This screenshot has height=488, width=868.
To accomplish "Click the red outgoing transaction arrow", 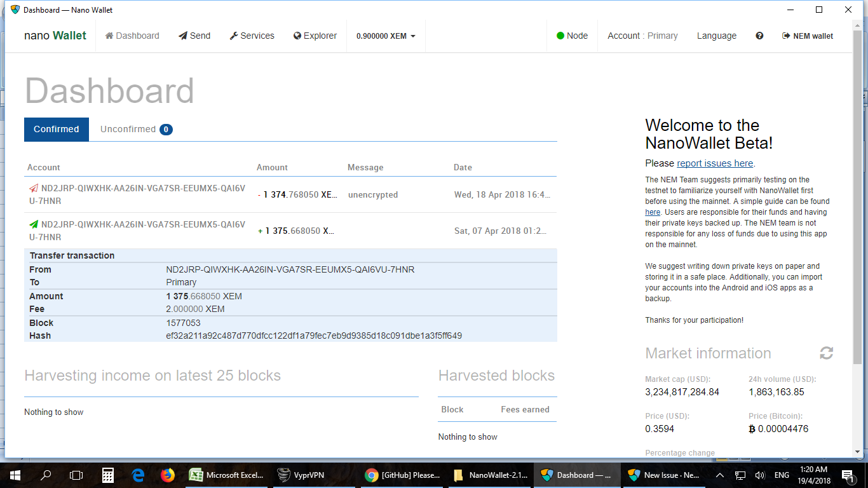I will tap(32, 188).
